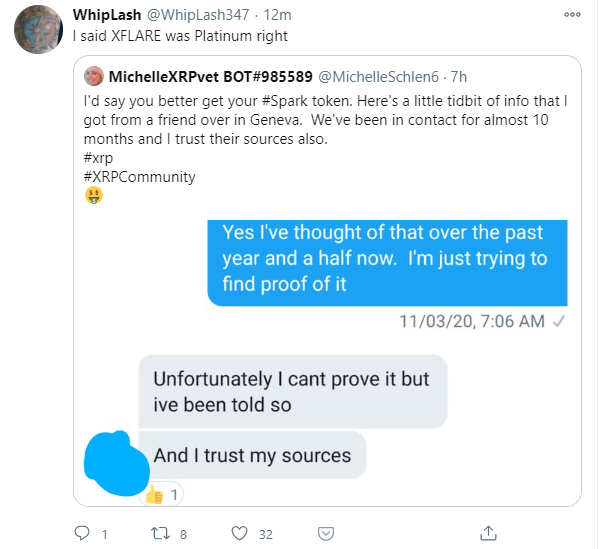
Task: Click the gray "And I trust my sources" bubble
Action: tap(252, 455)
